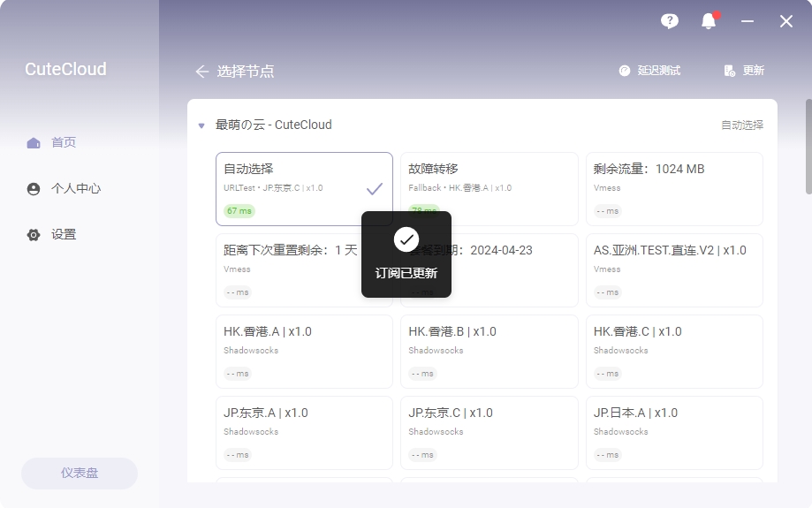Select the AS.亚洲.TEST.直连.V2 node

[673, 269]
